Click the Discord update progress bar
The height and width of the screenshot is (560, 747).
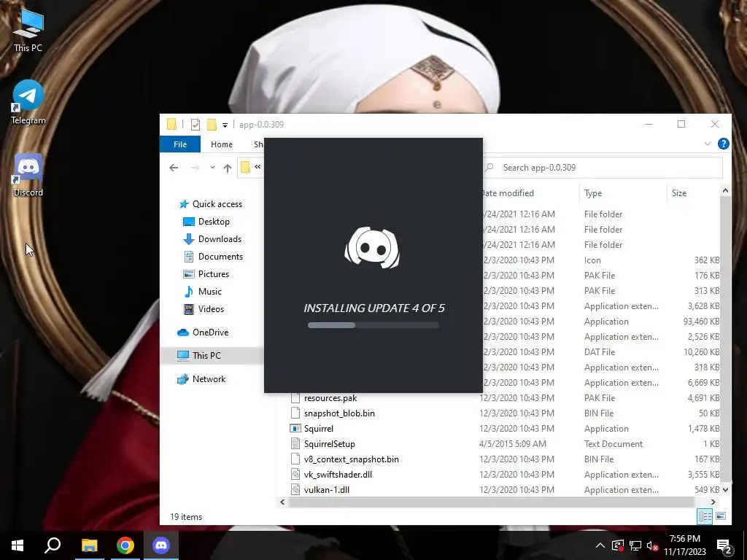[373, 325]
